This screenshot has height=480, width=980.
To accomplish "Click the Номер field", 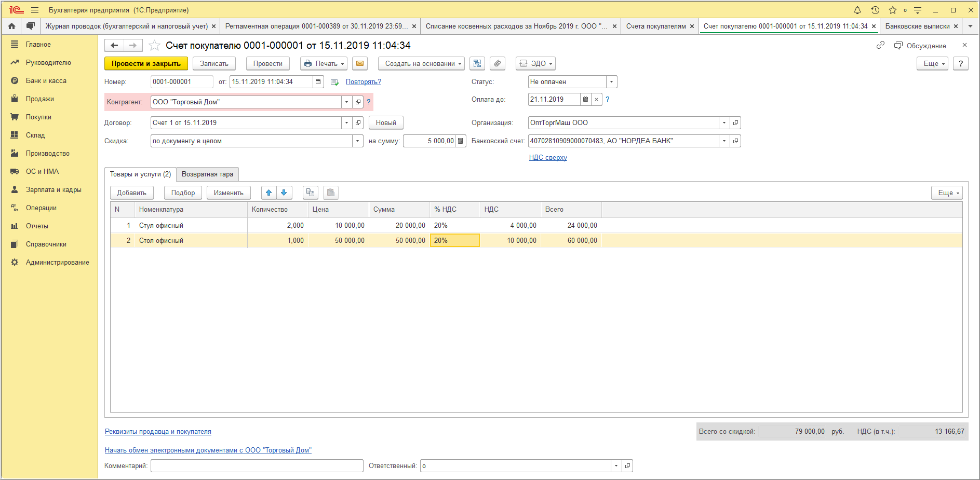I will [182, 82].
